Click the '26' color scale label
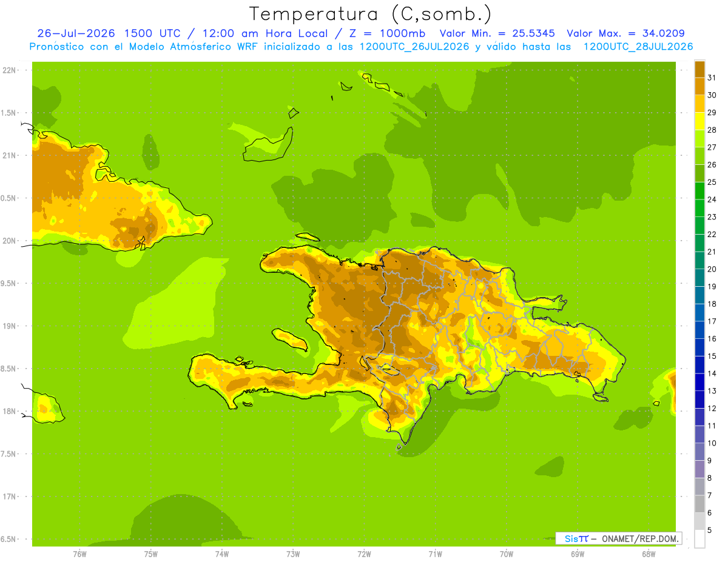 click(712, 165)
